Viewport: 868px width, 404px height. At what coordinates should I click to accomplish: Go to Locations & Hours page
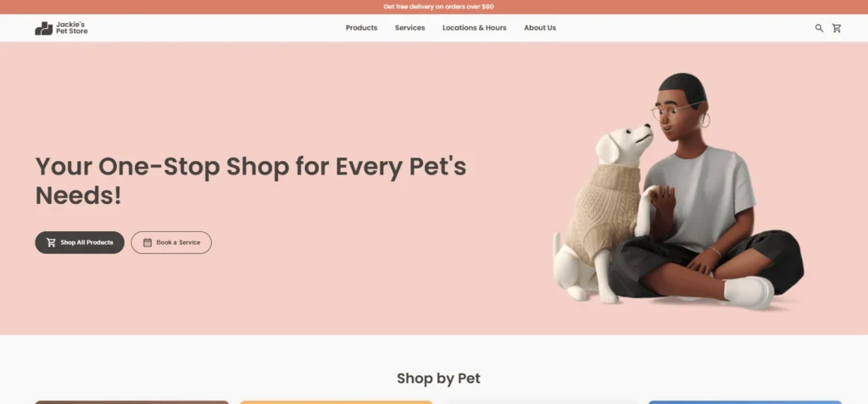pos(475,28)
